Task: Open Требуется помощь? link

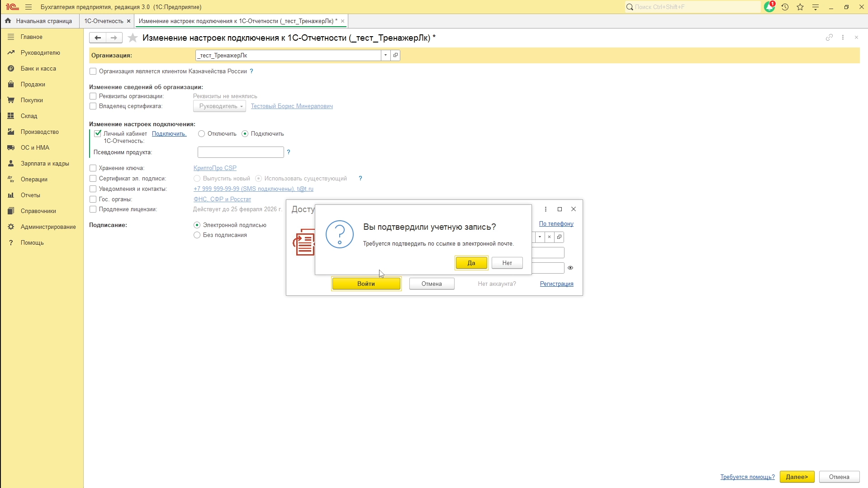Action: coord(747,477)
